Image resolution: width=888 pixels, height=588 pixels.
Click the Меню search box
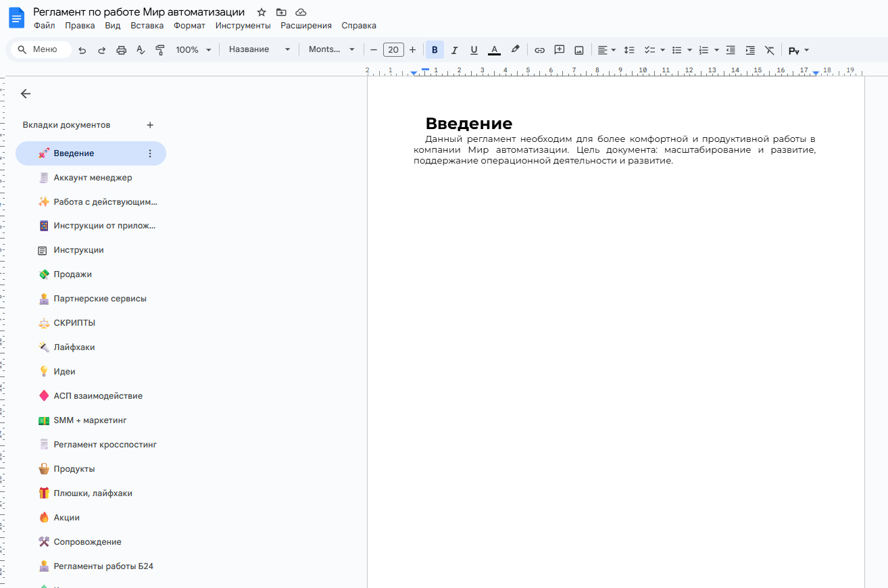click(41, 49)
